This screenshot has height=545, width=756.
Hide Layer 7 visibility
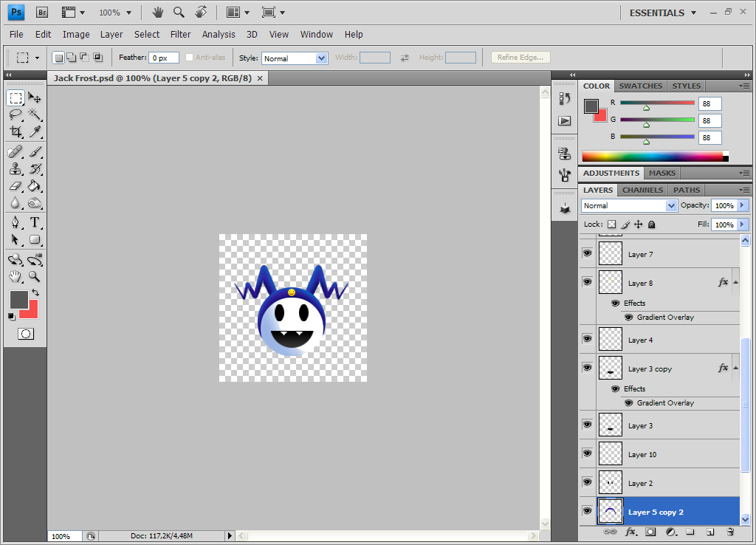[587, 253]
